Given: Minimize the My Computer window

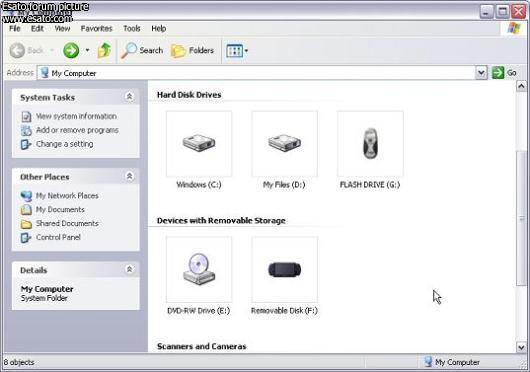Looking at the screenshot, I should coord(486,12).
